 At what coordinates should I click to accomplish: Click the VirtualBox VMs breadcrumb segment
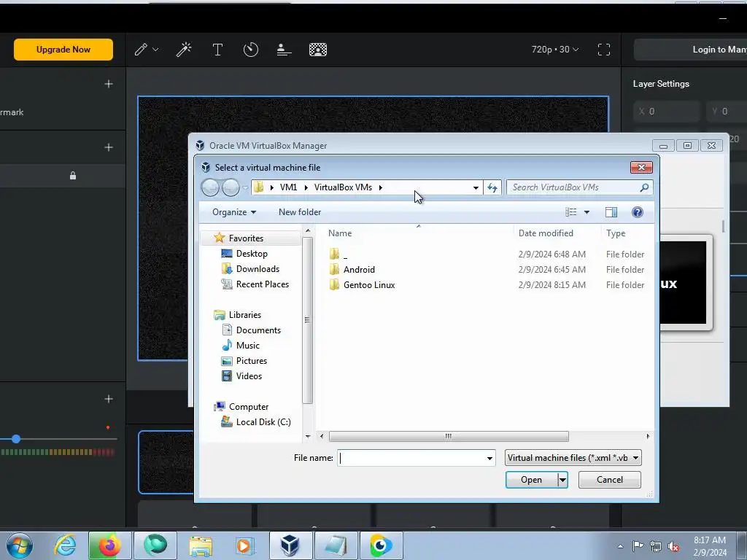tap(343, 187)
